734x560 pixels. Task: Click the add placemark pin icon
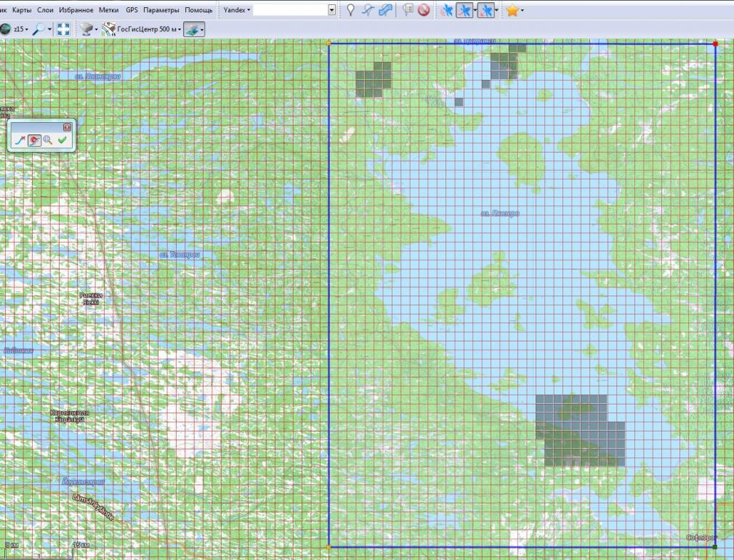coord(350,10)
